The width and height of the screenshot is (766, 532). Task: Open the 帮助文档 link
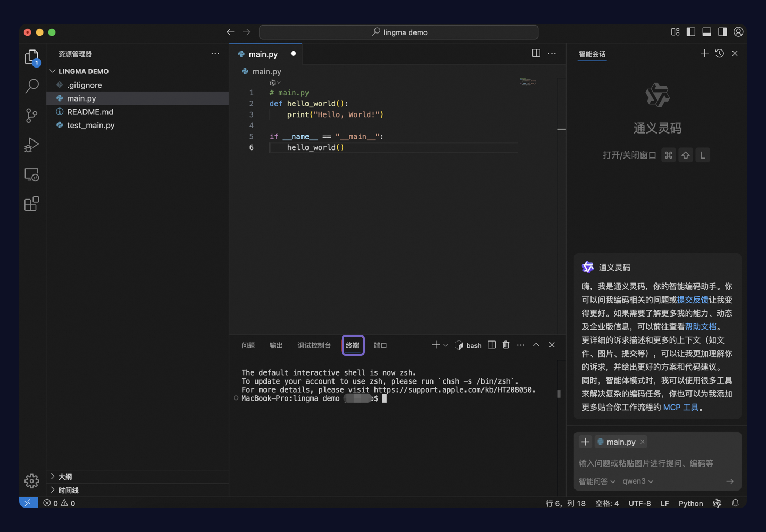point(701,327)
